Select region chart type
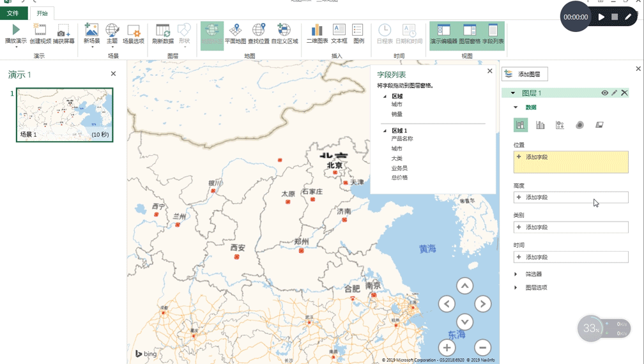Image resolution: width=644 pixels, height=364 pixels. 599,125
